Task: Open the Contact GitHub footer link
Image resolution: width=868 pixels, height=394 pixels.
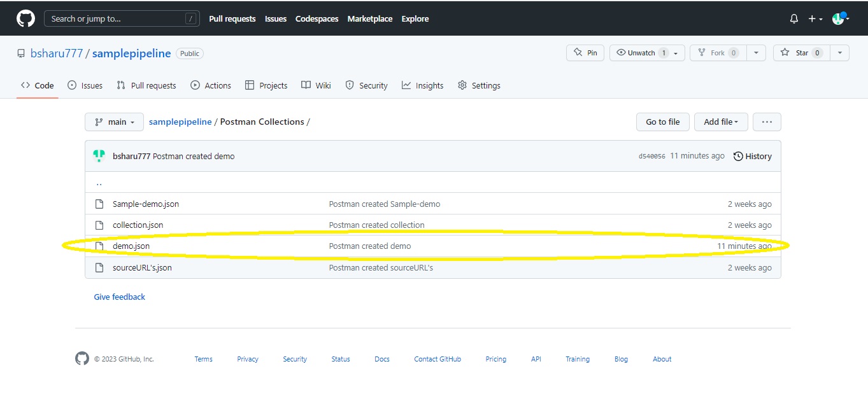Action: click(x=438, y=359)
